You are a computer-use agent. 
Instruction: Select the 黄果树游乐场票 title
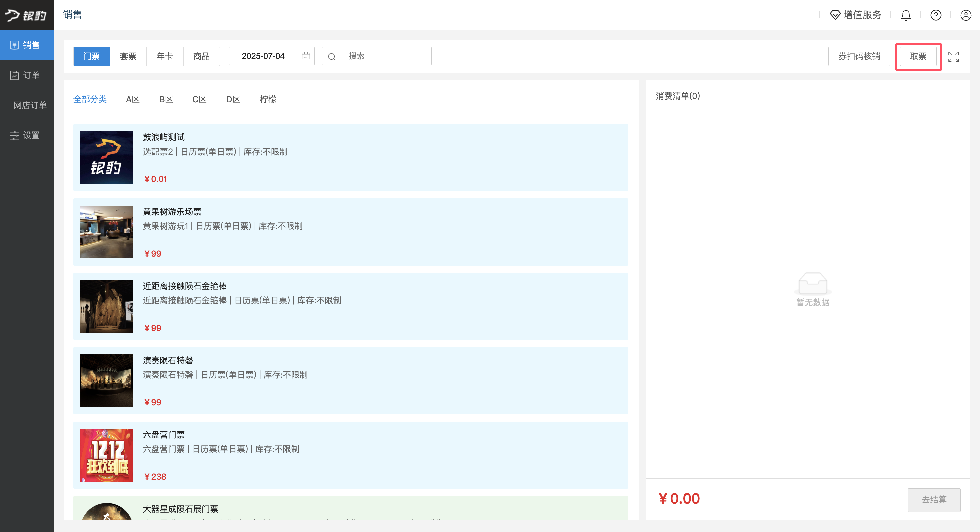click(172, 211)
